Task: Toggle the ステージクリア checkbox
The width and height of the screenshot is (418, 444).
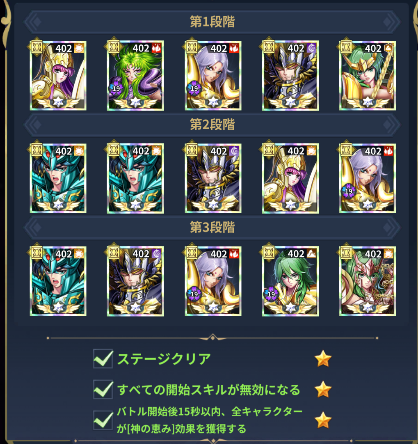Action: point(103,359)
